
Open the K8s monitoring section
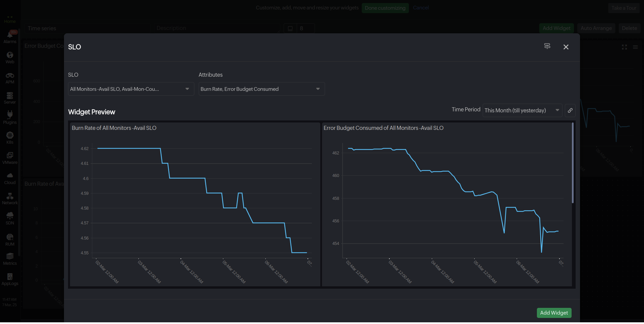pos(10,137)
